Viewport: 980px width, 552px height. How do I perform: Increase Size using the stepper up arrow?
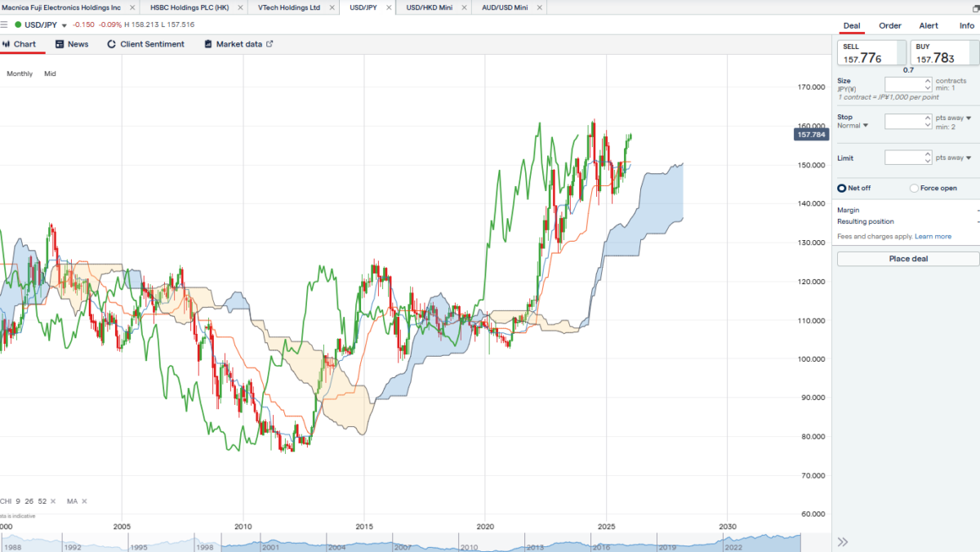click(928, 79)
